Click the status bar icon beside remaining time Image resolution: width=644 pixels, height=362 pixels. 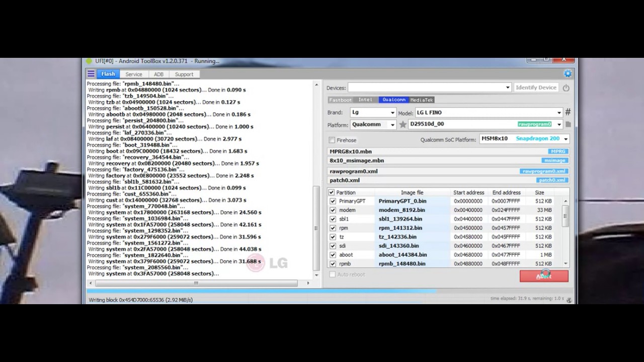coord(569,300)
